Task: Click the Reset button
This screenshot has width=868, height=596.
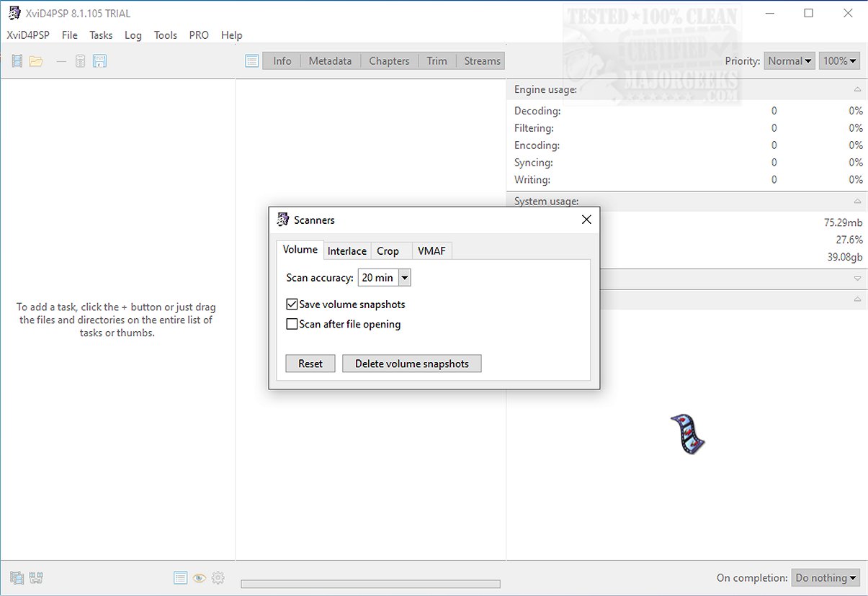Action: point(310,364)
